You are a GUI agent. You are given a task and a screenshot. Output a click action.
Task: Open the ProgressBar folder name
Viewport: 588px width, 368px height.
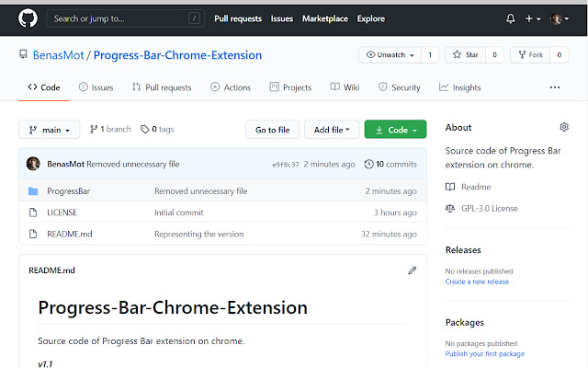[68, 191]
